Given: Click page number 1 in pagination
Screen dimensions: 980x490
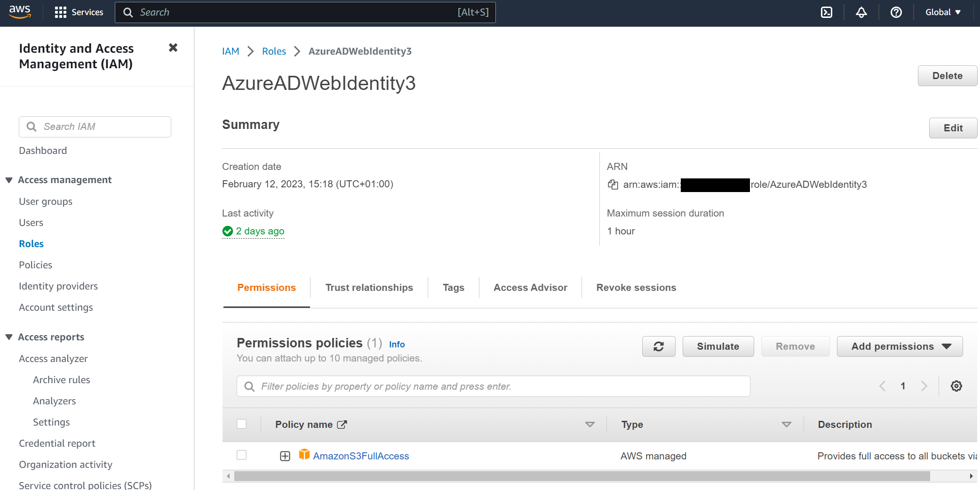Looking at the screenshot, I should coord(903,386).
